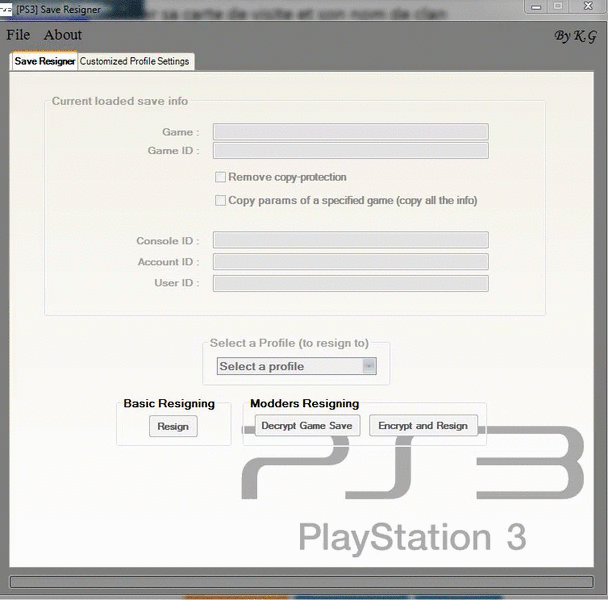Maximize the Save Resigner window
608x600 pixels.
(x=558, y=7)
